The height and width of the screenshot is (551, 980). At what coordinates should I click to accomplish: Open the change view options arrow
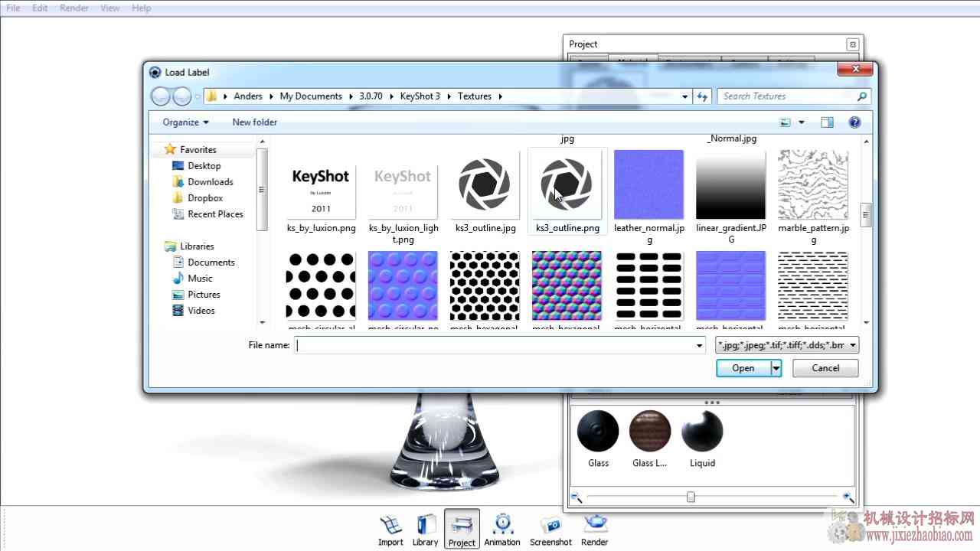pyautogui.click(x=802, y=122)
